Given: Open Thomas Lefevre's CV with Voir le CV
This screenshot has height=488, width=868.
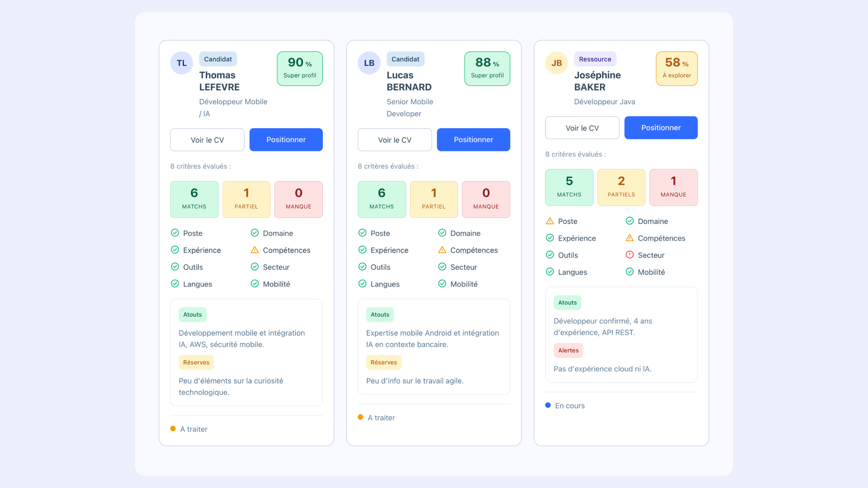Looking at the screenshot, I should 207,140.
